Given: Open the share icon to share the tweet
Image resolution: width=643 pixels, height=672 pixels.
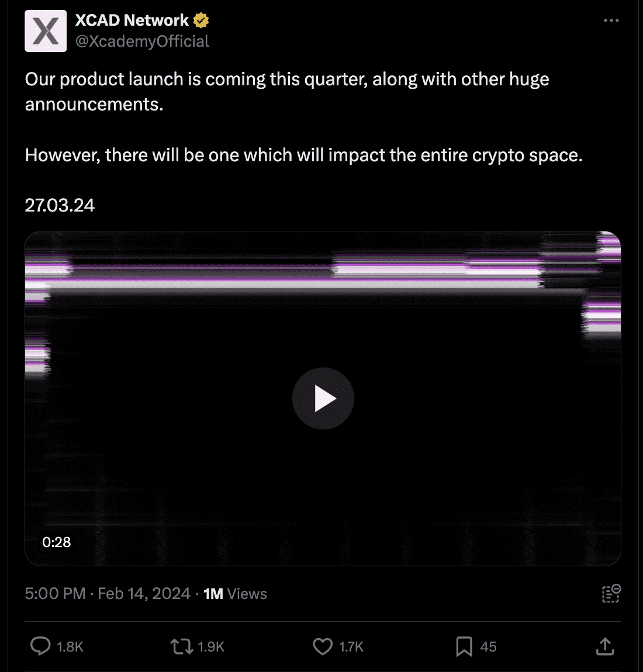Looking at the screenshot, I should (x=605, y=647).
